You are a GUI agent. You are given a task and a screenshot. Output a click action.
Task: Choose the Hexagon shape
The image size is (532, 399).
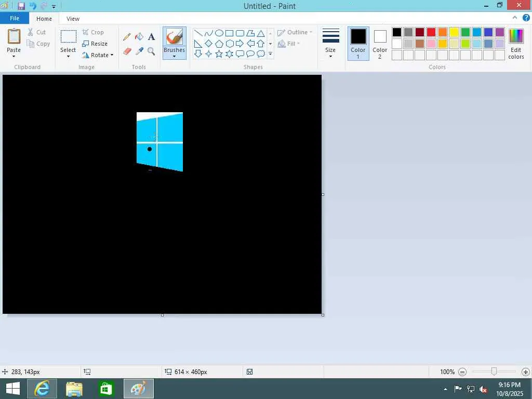pos(229,44)
